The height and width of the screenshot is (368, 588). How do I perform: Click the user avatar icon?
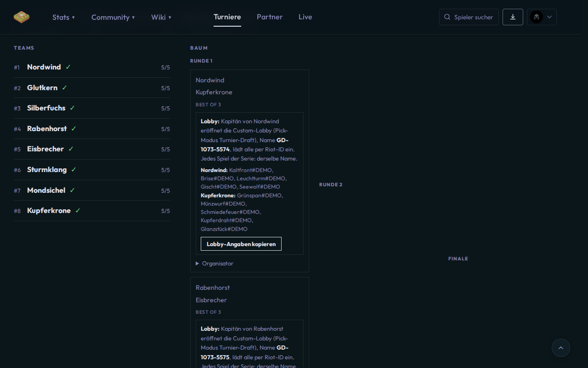(536, 17)
